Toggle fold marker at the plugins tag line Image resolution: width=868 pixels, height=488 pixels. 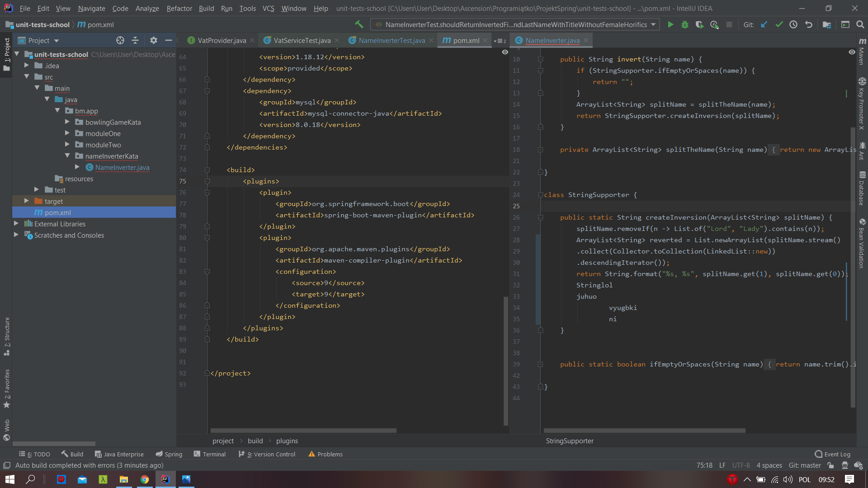tap(207, 181)
